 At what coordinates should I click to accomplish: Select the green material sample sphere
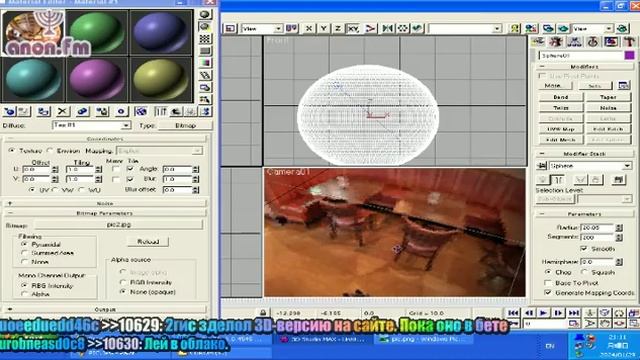click(x=96, y=32)
